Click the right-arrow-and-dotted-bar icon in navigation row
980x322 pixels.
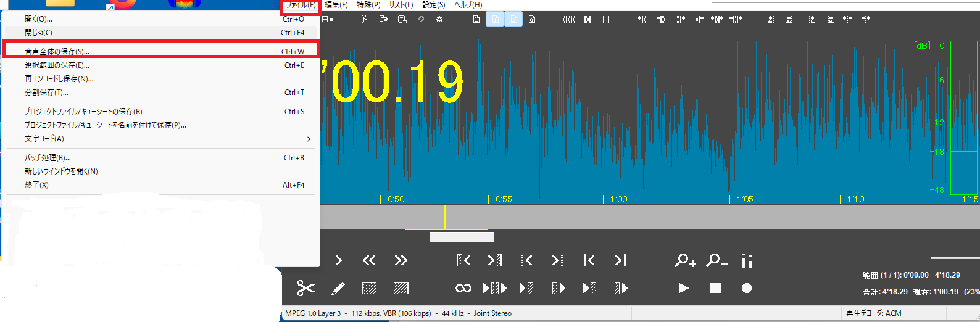pyautogui.click(x=557, y=260)
